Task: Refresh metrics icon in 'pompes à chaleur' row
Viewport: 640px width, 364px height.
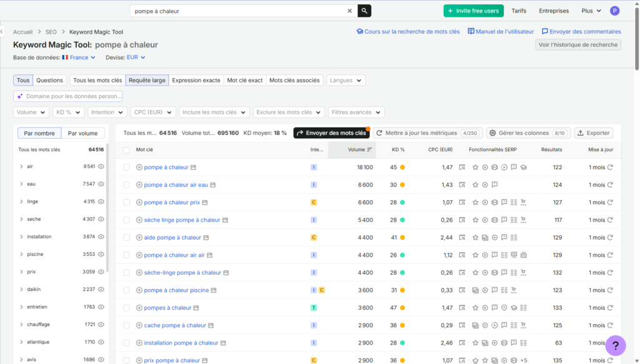Action: click(610, 308)
